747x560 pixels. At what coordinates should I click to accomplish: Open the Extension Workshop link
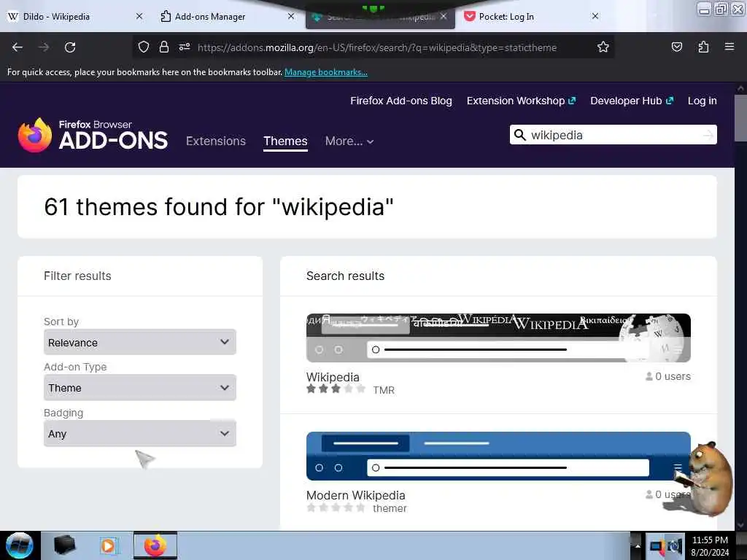(x=521, y=101)
